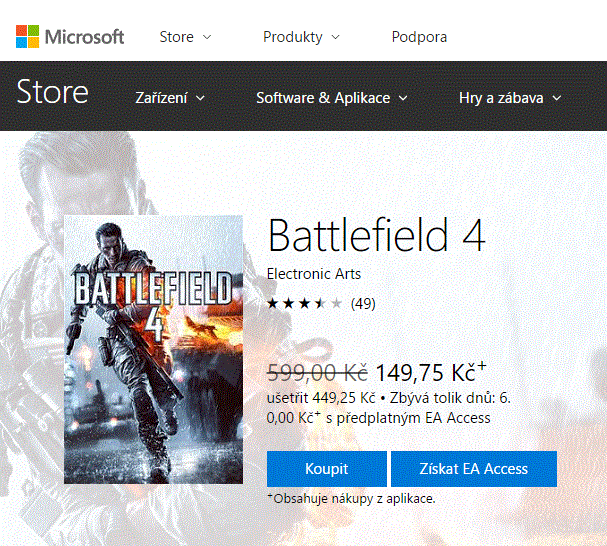Viewport: 607px width, 546px height.
Task: Click the 'ušetřit 449,25 Kč' text
Action: (x=321, y=398)
